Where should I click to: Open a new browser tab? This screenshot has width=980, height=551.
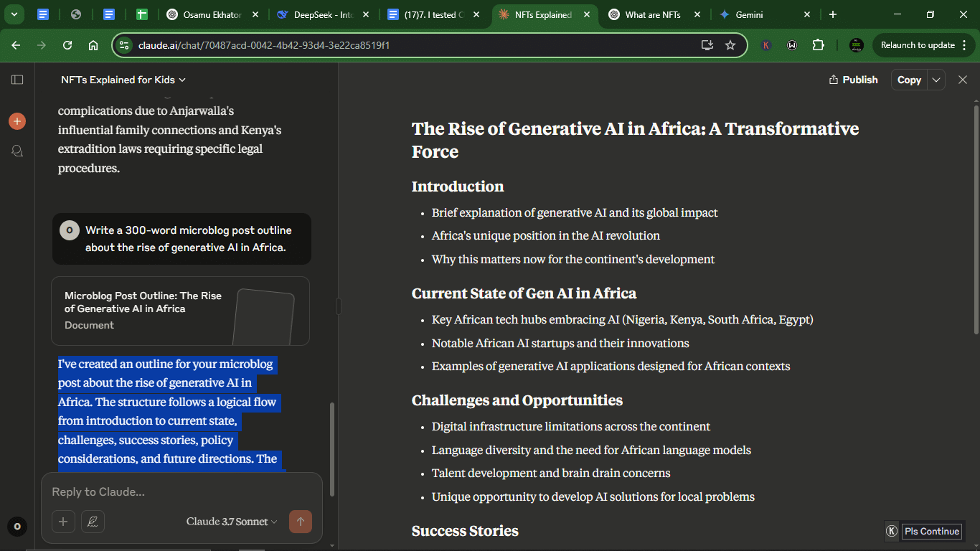[832, 14]
